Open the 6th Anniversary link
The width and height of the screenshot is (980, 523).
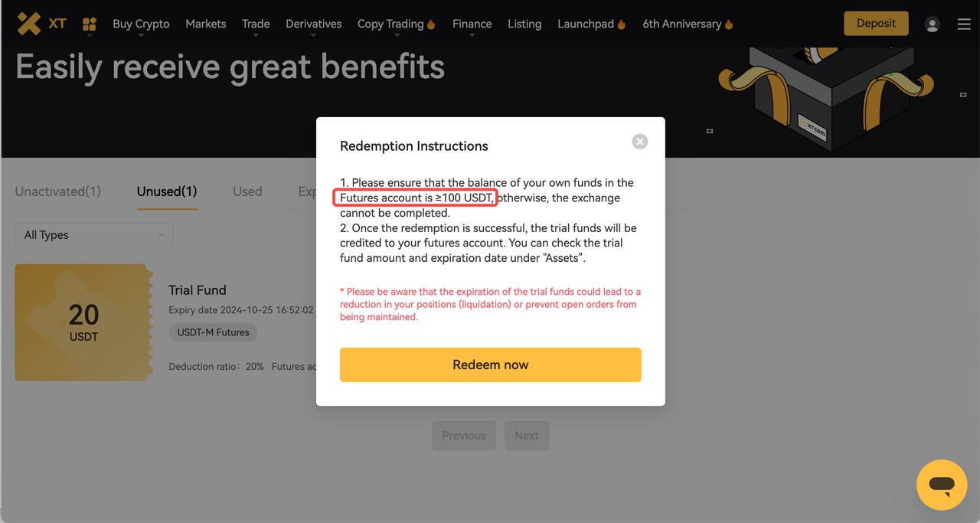[x=687, y=24]
